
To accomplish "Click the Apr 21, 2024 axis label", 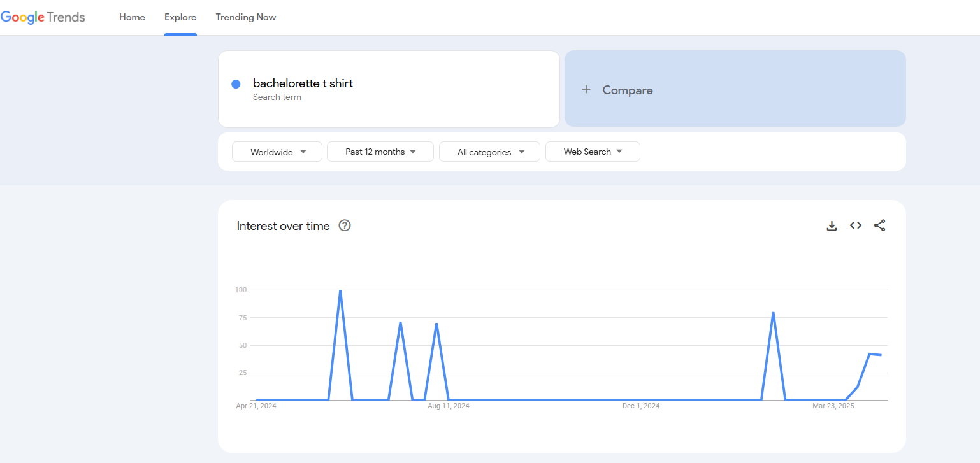I will click(x=256, y=406).
